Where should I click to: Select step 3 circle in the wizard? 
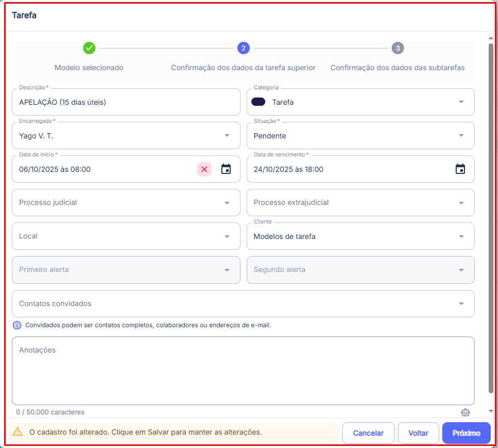point(398,48)
